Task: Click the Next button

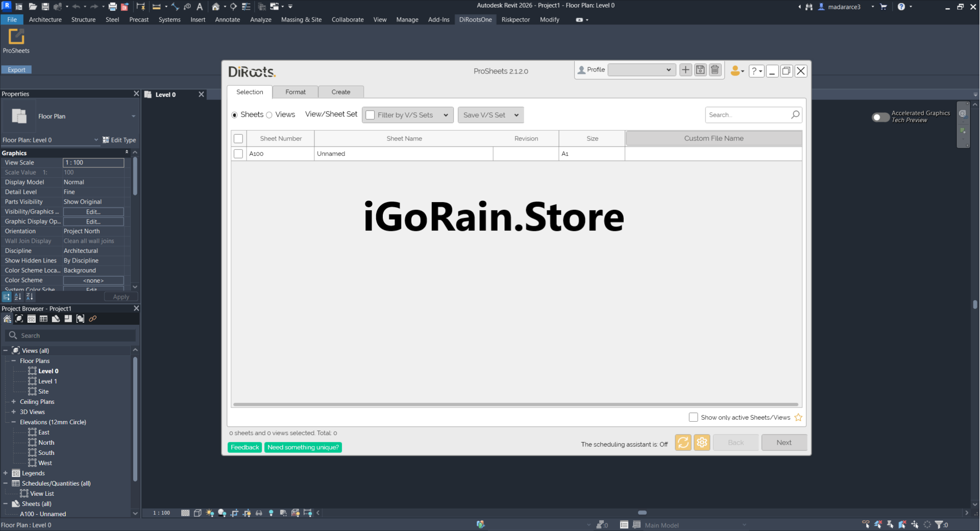Action: (783, 443)
